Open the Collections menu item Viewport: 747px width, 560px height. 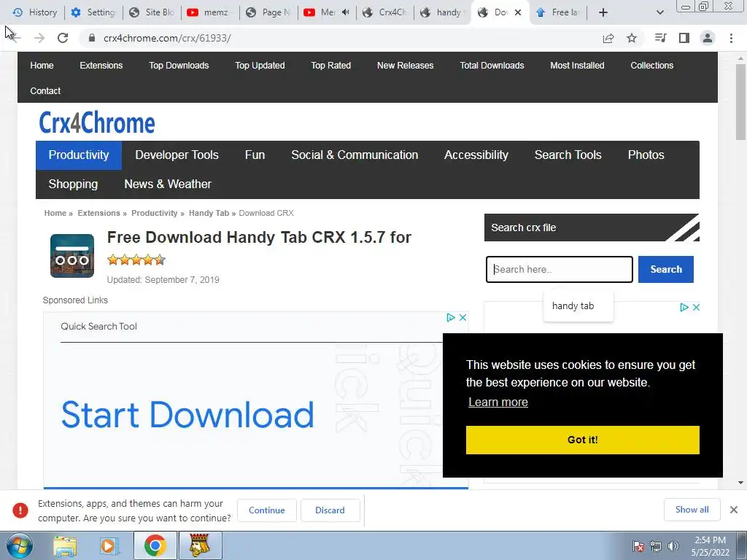coord(651,65)
